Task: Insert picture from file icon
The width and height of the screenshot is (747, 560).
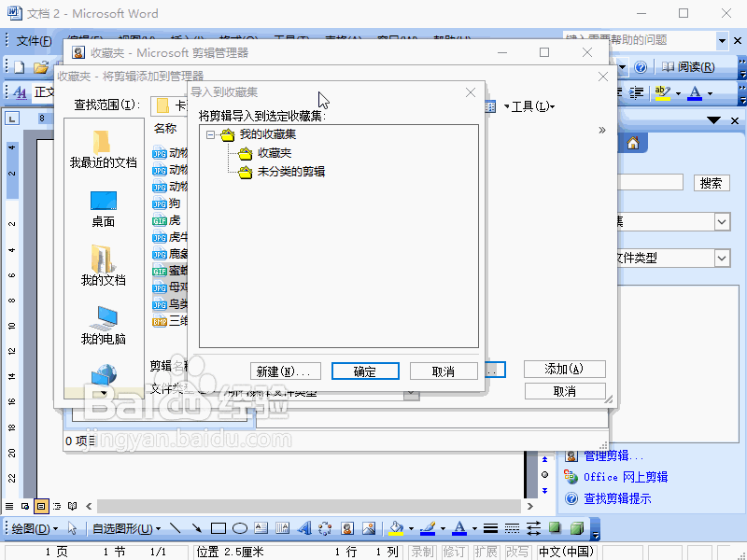Action: click(x=369, y=528)
